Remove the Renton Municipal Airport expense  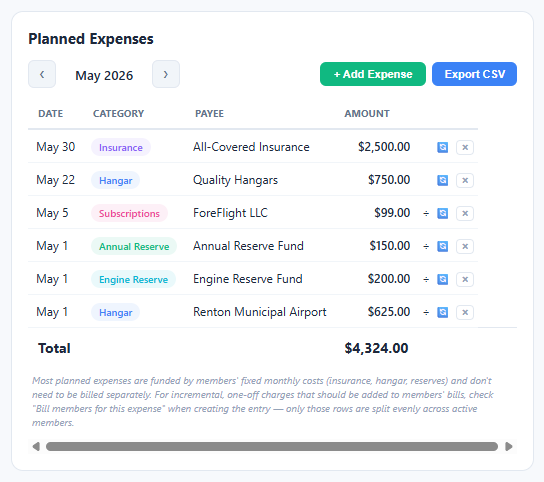[465, 312]
